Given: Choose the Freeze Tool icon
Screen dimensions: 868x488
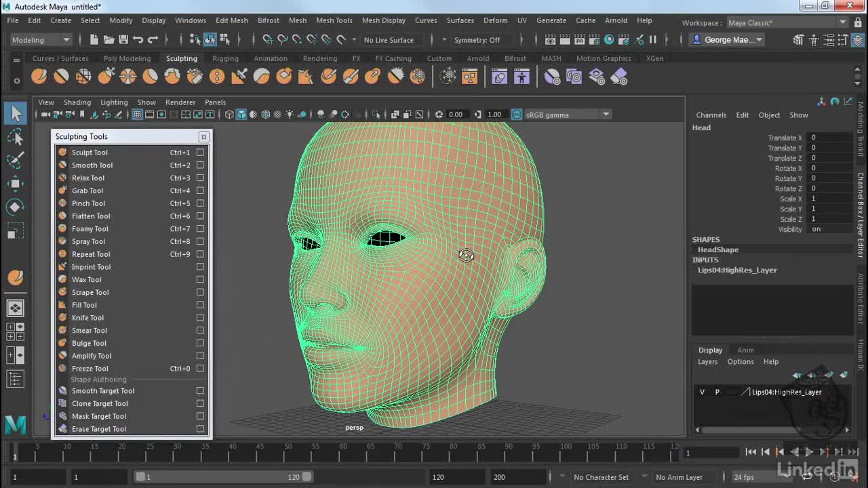Looking at the screenshot, I should point(63,368).
